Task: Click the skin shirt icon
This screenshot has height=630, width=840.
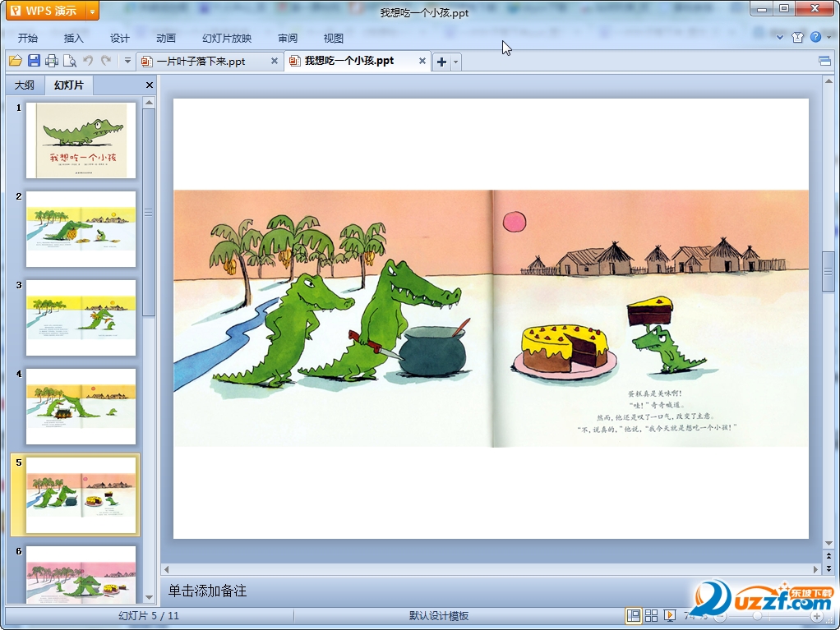Action: pyautogui.click(x=798, y=38)
